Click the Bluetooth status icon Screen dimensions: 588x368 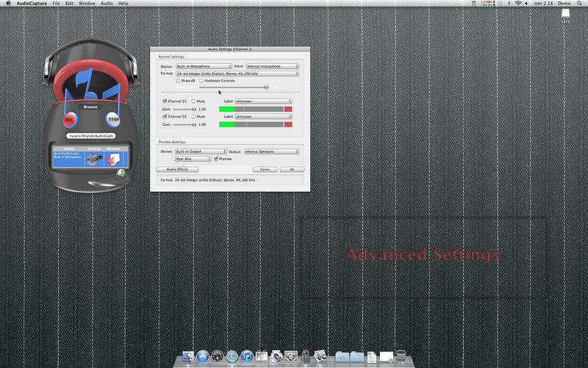(x=509, y=3)
